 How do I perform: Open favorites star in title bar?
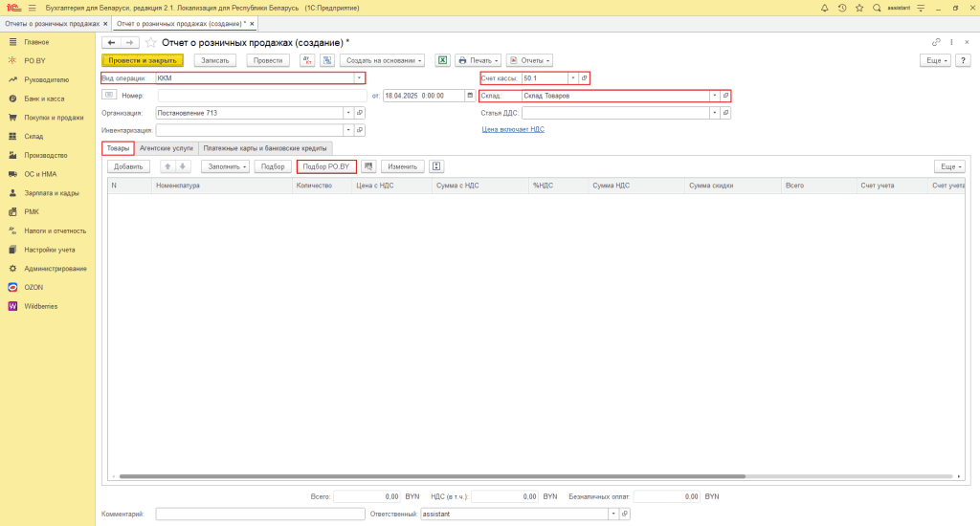point(859,8)
